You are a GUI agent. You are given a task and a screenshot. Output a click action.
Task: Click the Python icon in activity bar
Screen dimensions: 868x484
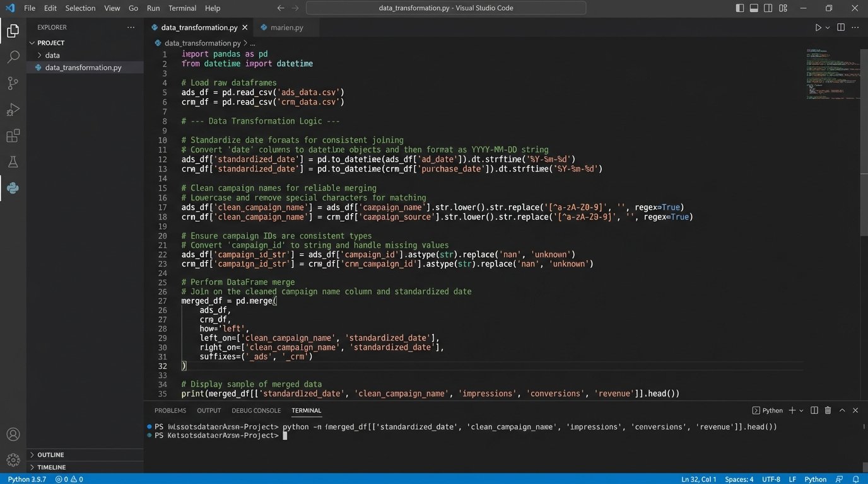(x=13, y=188)
